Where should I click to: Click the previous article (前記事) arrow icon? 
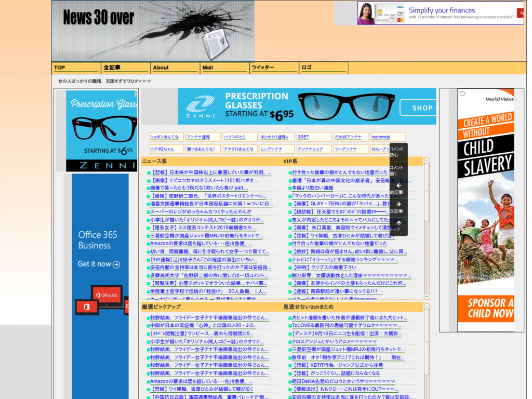point(398,185)
